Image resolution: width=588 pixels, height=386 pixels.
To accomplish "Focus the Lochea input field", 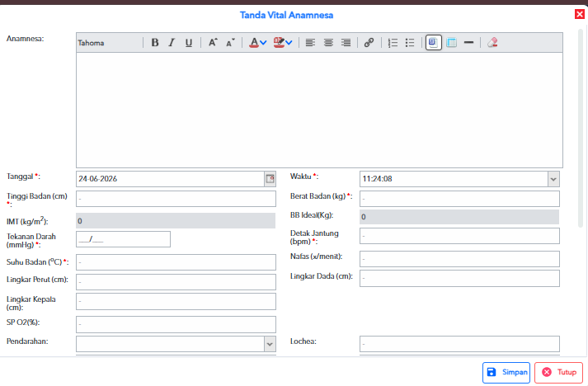I will point(459,344).
